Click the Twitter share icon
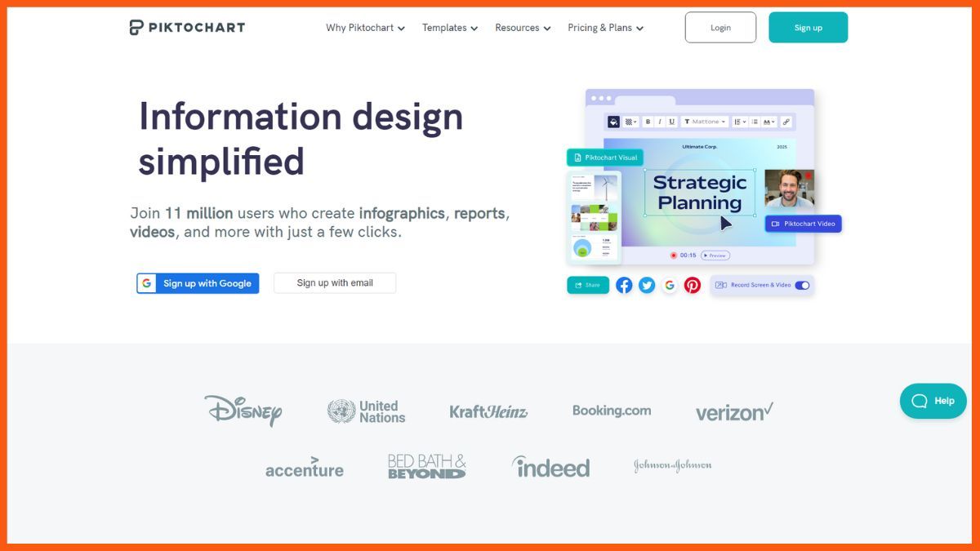The width and height of the screenshot is (980, 551). click(647, 285)
